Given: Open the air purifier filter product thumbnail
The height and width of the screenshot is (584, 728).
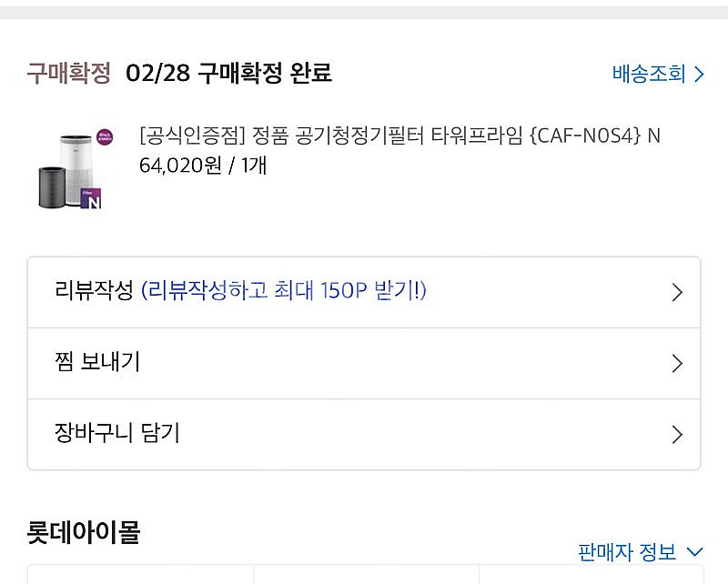Looking at the screenshot, I should pos(72,168).
